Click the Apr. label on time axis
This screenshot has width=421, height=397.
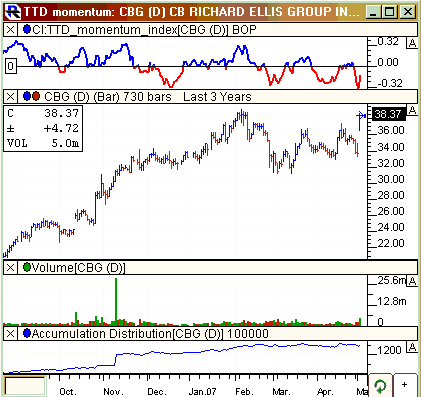pyautogui.click(x=325, y=391)
